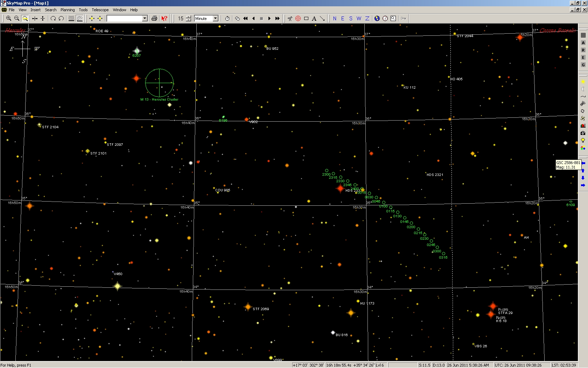Open the Planning menu
The image size is (588, 368).
tap(68, 10)
